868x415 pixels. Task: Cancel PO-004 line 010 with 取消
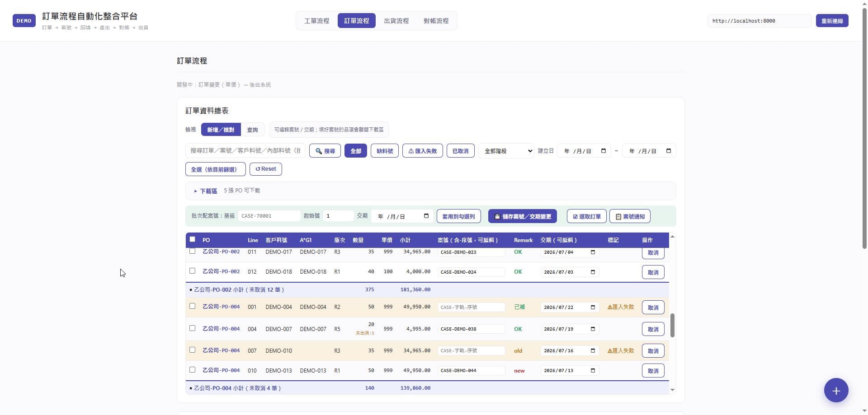click(x=653, y=371)
